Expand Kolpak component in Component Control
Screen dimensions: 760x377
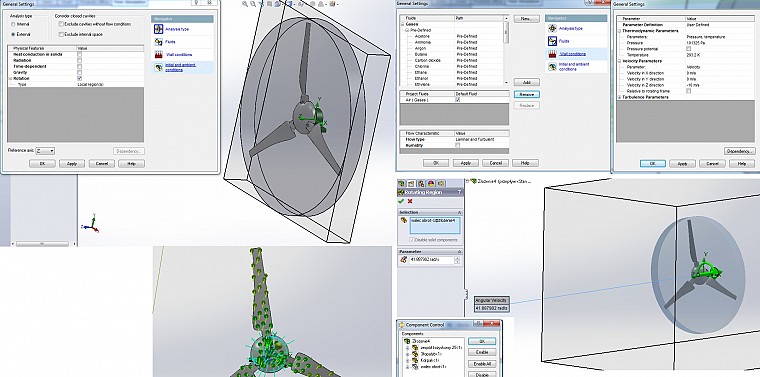tap(408, 361)
